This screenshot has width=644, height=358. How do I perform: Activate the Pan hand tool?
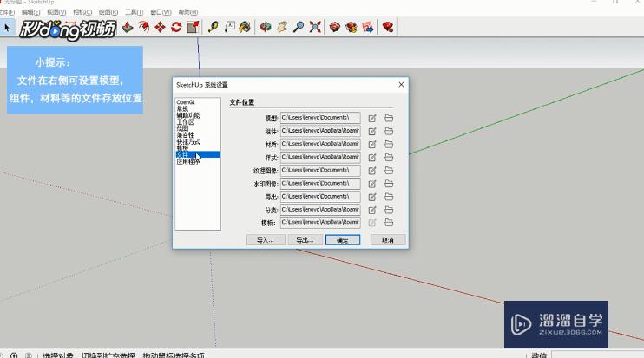pos(282,28)
